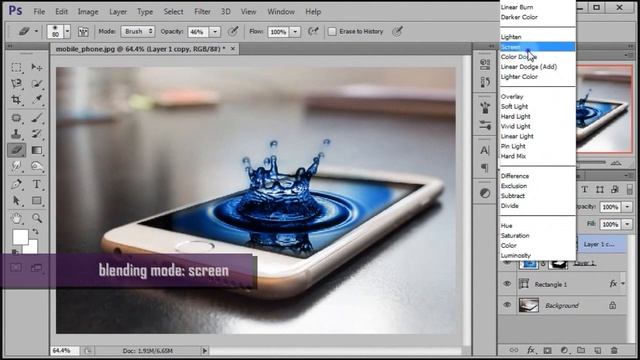
Task: Select the Lasso tool
Action: click(x=16, y=83)
